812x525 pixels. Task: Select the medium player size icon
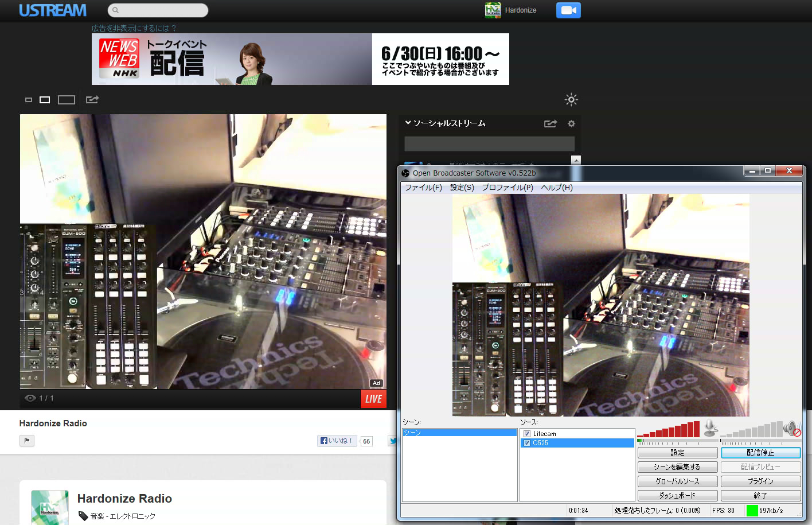(x=45, y=100)
